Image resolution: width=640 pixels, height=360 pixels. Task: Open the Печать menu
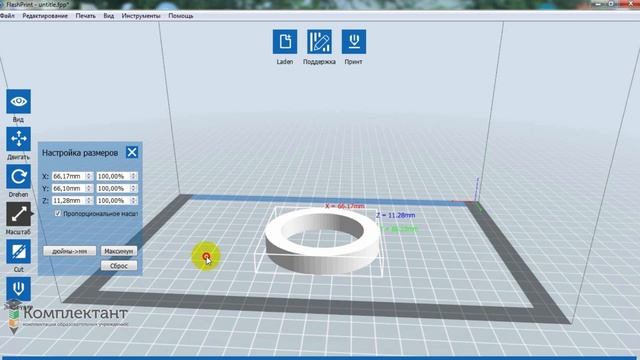tap(85, 16)
